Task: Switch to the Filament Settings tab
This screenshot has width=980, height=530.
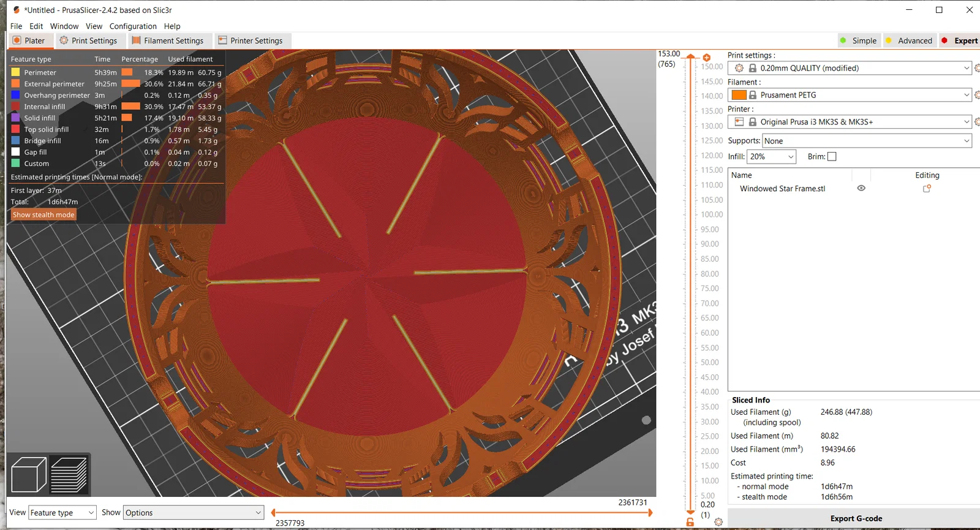Action: click(x=168, y=41)
